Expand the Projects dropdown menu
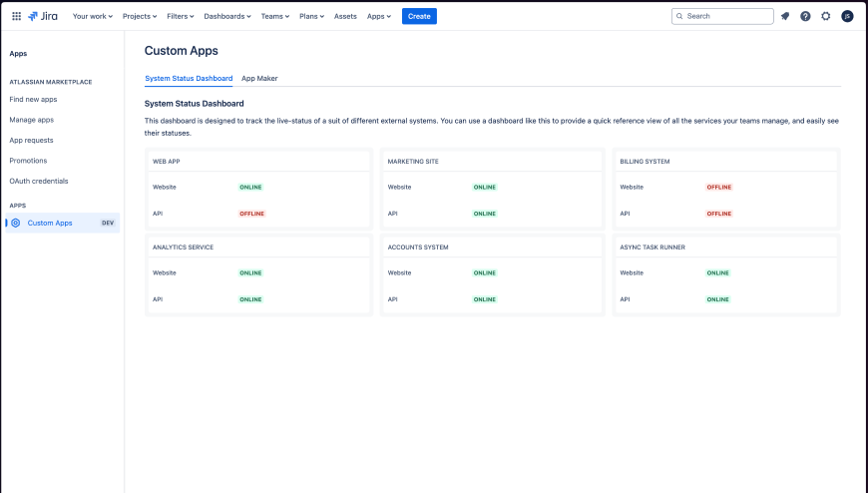The height and width of the screenshot is (493, 868). [139, 16]
